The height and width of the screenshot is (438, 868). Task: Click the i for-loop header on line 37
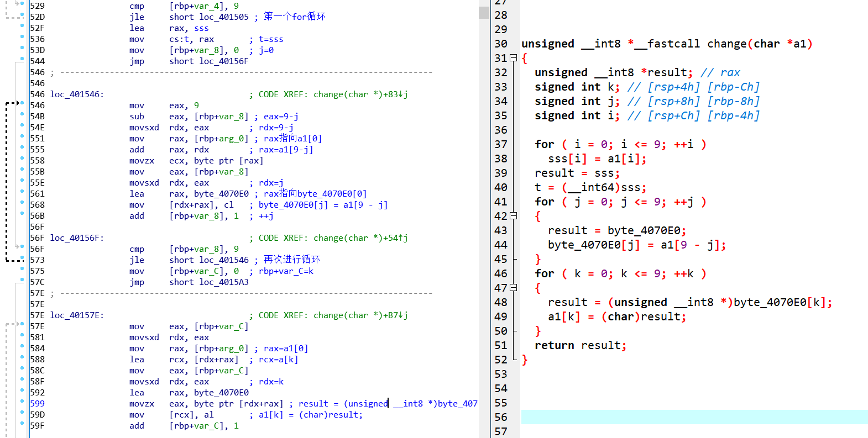[x=620, y=144]
